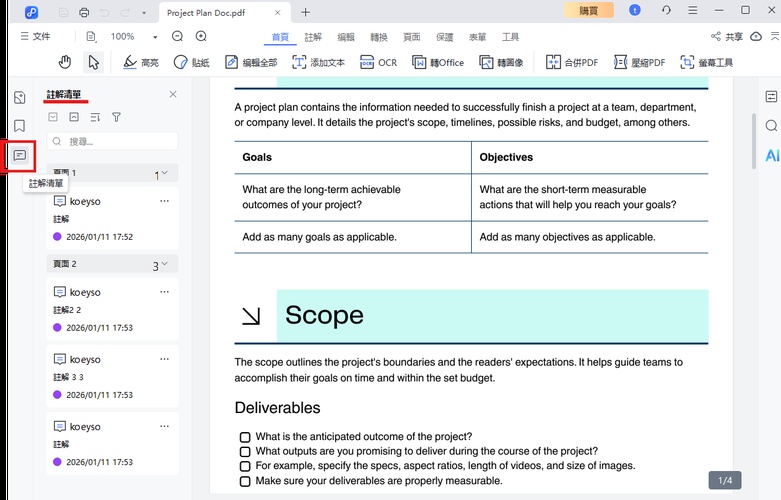Image resolution: width=781 pixels, height=500 pixels.
Task: Click the zoom out magnifier icon
Action: [x=177, y=36]
